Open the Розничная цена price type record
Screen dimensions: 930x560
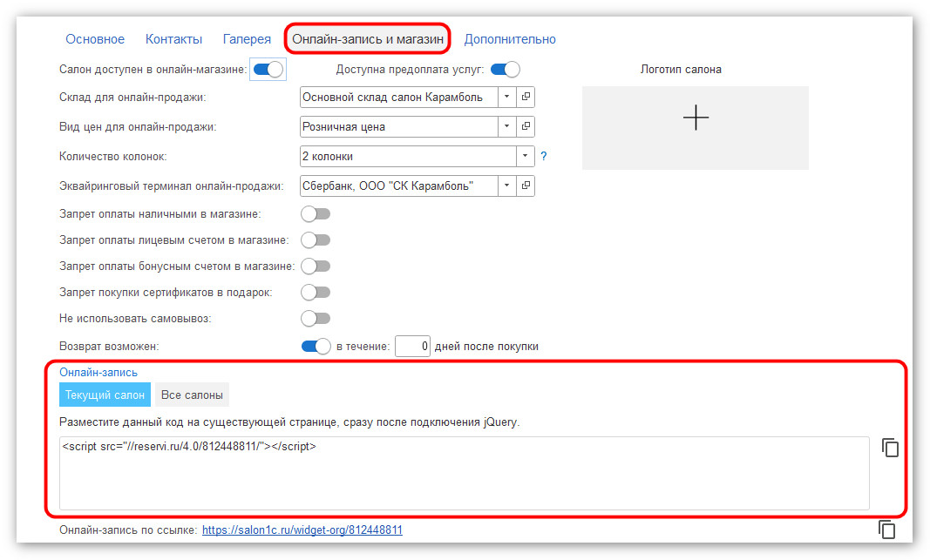click(x=526, y=126)
